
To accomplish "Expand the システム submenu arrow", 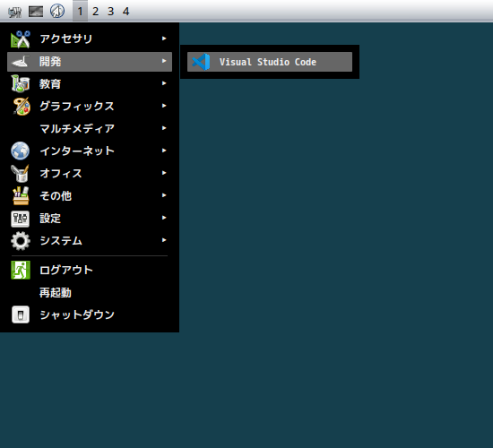I will tap(164, 240).
